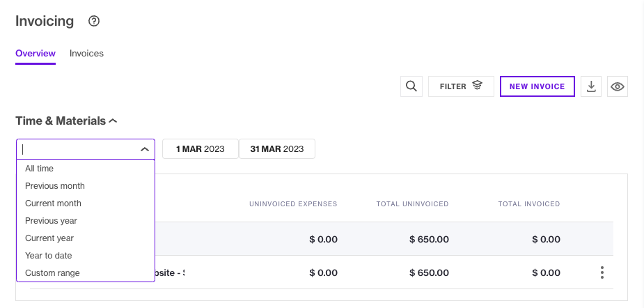Open the three-dot row options menu
This screenshot has height=308, width=644.
pyautogui.click(x=602, y=272)
